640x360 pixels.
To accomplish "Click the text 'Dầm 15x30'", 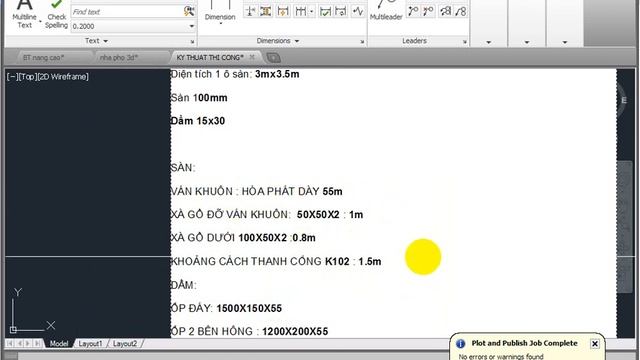I will 198,121.
